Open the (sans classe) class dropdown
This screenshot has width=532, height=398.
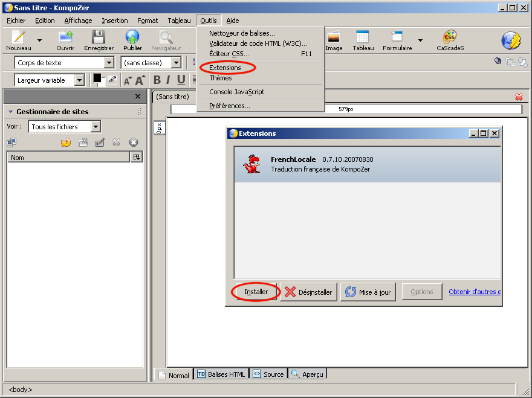click(176, 63)
